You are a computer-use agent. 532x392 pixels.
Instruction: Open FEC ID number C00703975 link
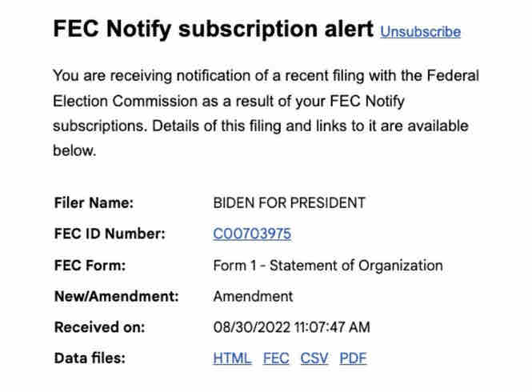[252, 234]
